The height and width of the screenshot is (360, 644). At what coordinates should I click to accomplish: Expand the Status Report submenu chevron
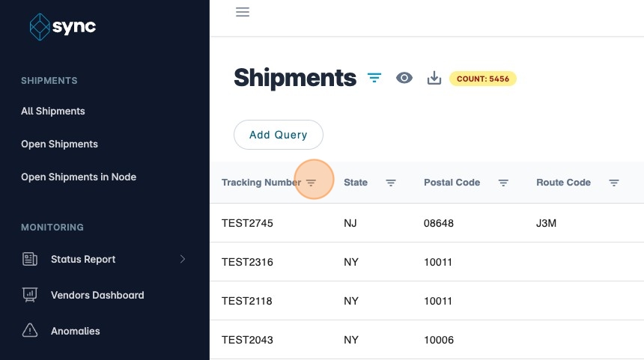[x=183, y=259]
